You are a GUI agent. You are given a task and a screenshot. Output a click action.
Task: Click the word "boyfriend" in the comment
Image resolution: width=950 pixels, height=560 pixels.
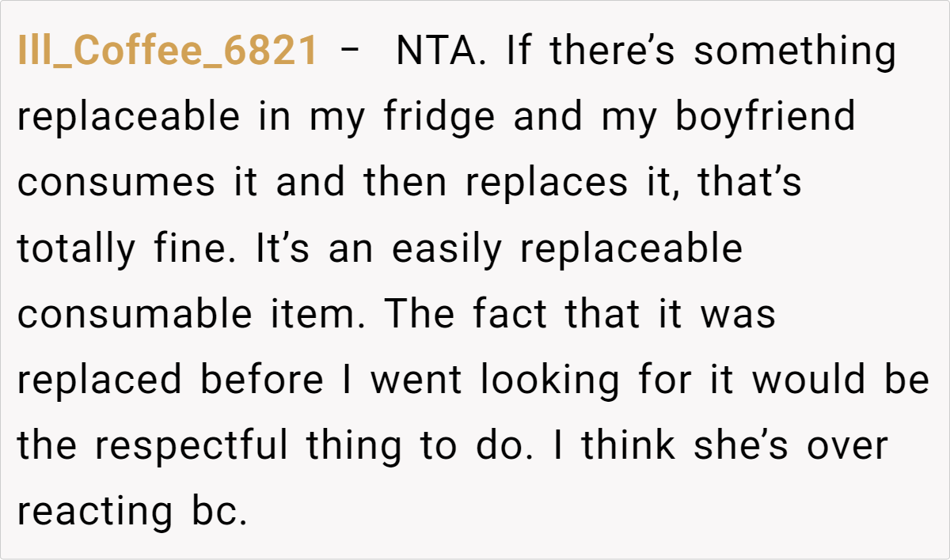click(766, 117)
